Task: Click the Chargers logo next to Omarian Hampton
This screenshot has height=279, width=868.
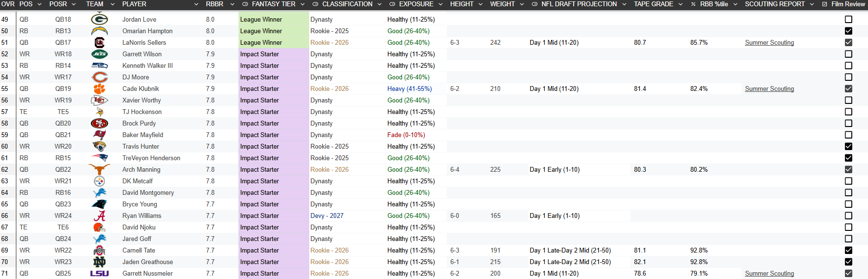Action: tap(100, 31)
